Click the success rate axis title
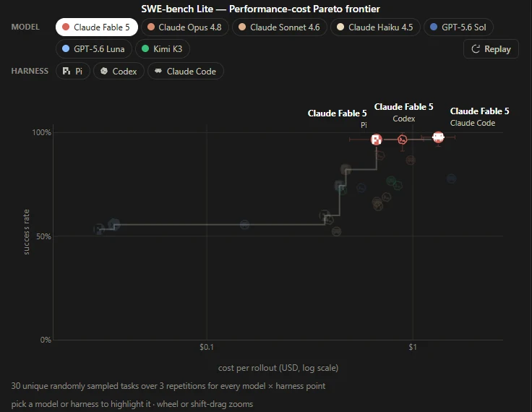This screenshot has width=532, height=412. pyautogui.click(x=26, y=232)
